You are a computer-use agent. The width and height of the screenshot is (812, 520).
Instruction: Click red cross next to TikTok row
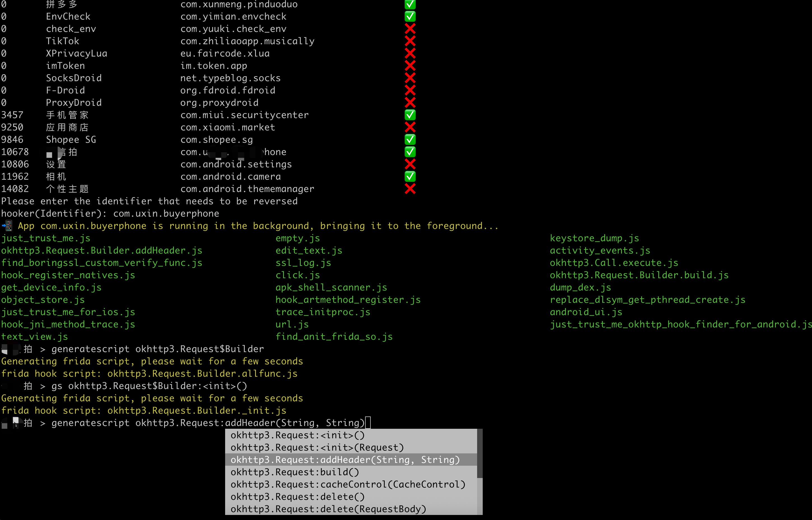click(410, 41)
